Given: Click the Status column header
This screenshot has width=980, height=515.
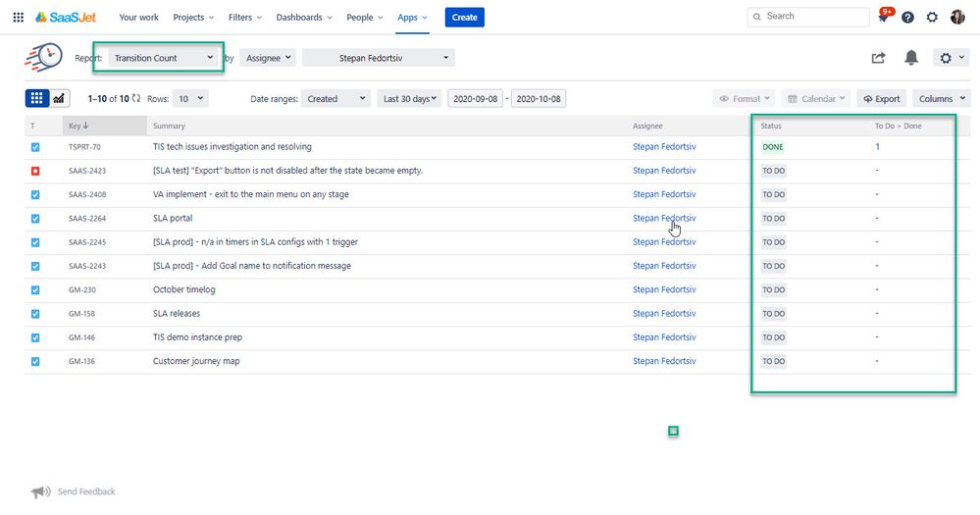Looking at the screenshot, I should click(771, 126).
